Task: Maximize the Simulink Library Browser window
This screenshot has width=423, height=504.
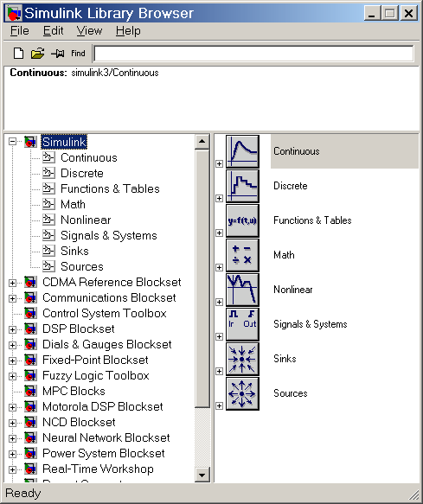Action: (x=389, y=14)
